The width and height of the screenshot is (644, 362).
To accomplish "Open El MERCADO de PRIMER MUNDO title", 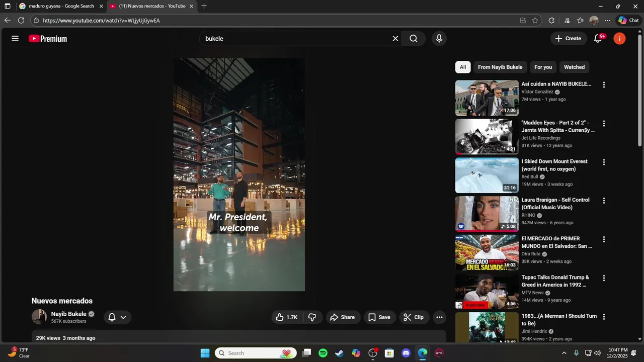I will [x=556, y=242].
